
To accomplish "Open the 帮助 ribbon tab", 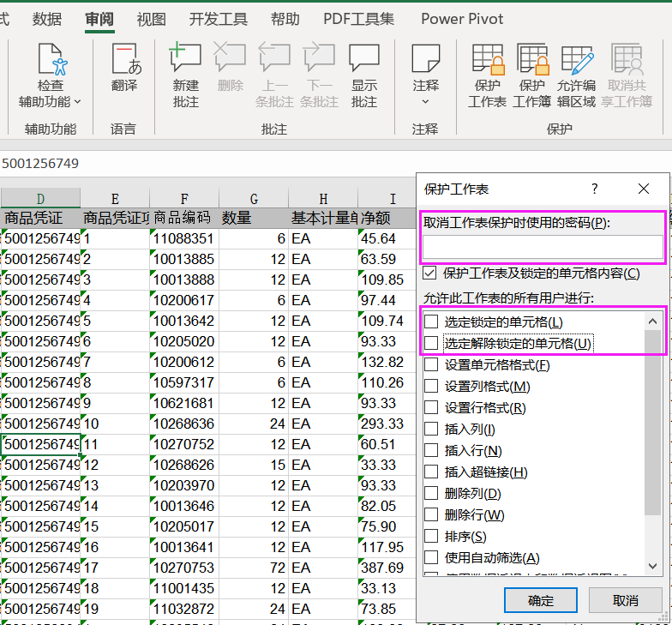I will [285, 19].
